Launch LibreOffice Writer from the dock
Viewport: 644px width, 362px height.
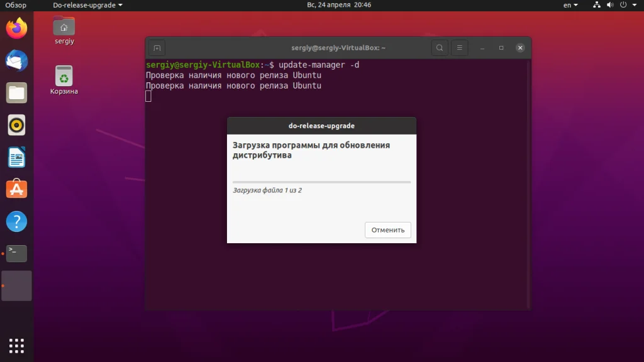click(x=16, y=157)
